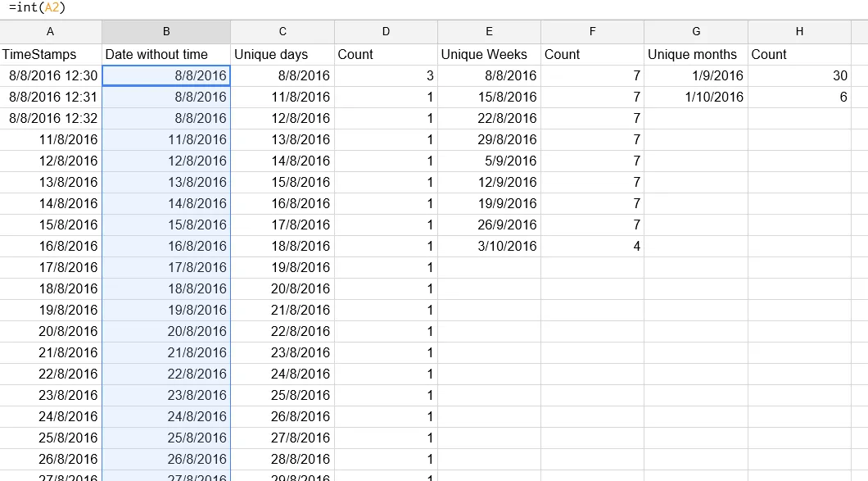Select the unique days count cell showing 3
Image resolution: width=868 pixels, height=481 pixels.
[386, 75]
